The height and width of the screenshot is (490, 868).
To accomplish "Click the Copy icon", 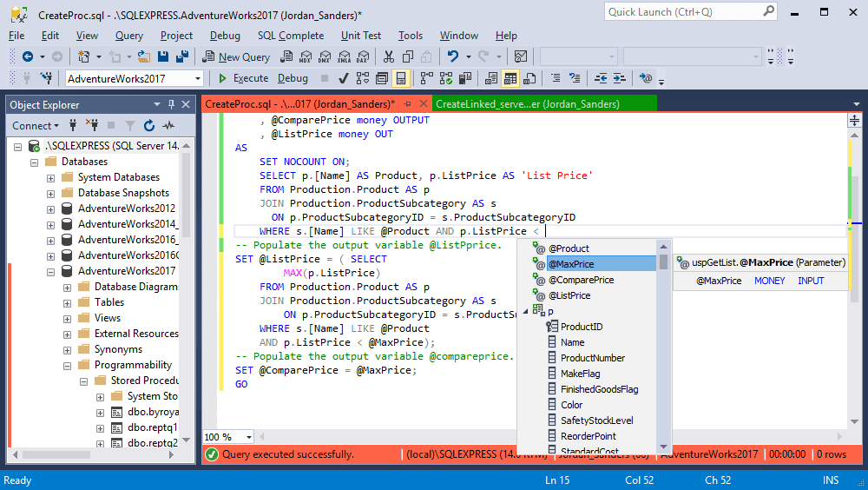I will point(408,56).
